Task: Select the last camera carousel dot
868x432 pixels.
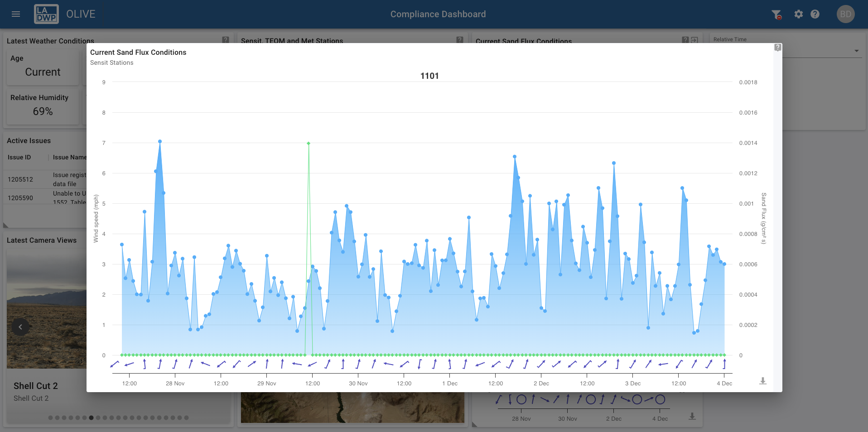Action: click(x=186, y=418)
